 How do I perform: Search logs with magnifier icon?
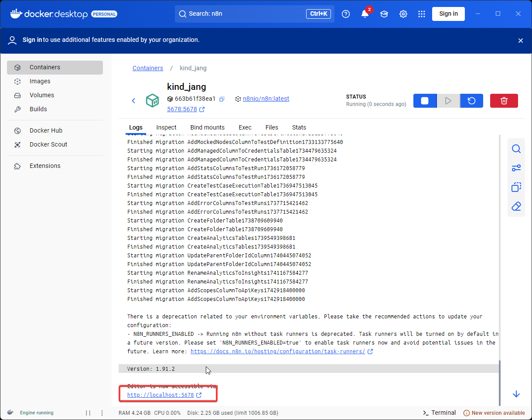click(516, 149)
